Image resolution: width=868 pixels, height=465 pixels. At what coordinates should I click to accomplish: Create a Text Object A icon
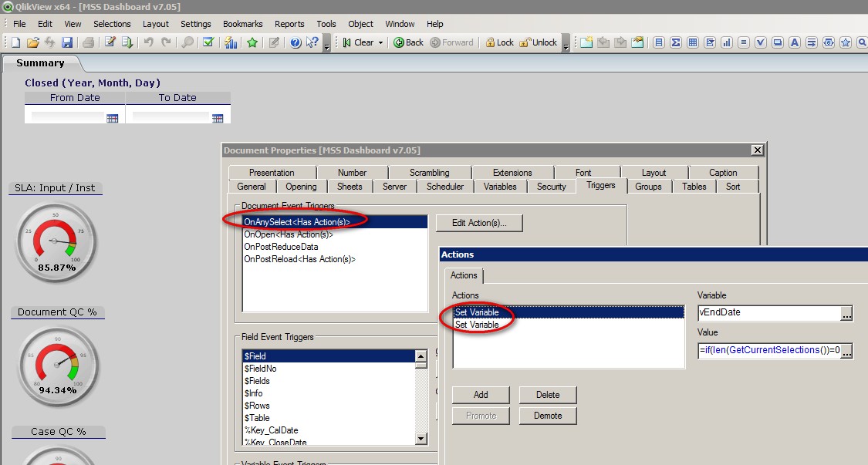[x=795, y=42]
